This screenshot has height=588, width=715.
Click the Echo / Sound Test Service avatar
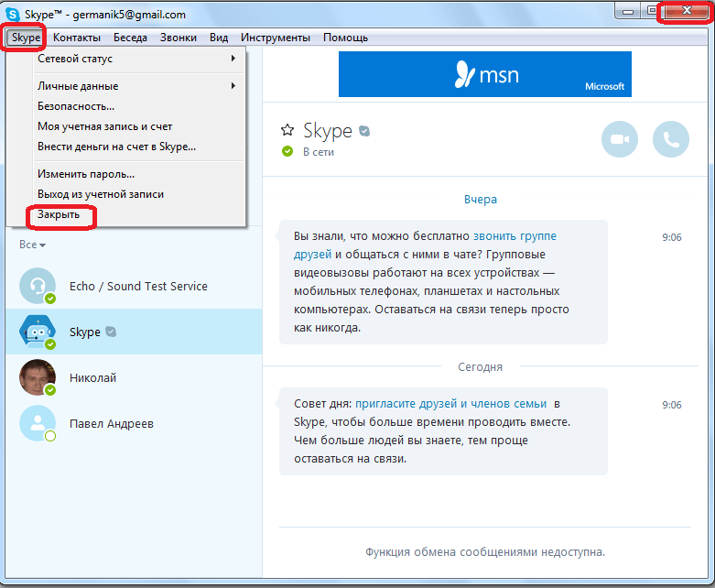(x=38, y=286)
